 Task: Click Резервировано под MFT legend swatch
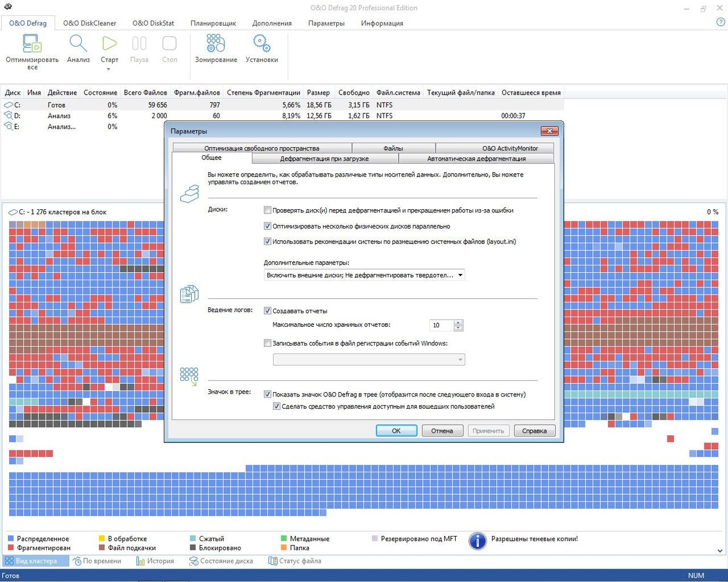(x=375, y=538)
